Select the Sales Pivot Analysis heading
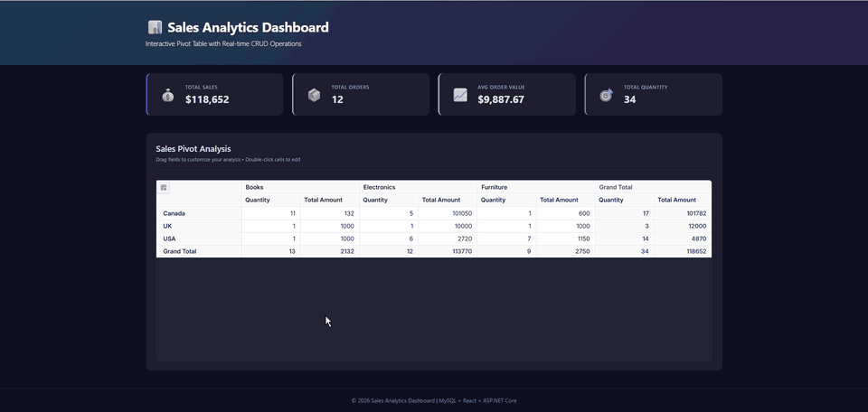This screenshot has width=868, height=412. tap(193, 149)
